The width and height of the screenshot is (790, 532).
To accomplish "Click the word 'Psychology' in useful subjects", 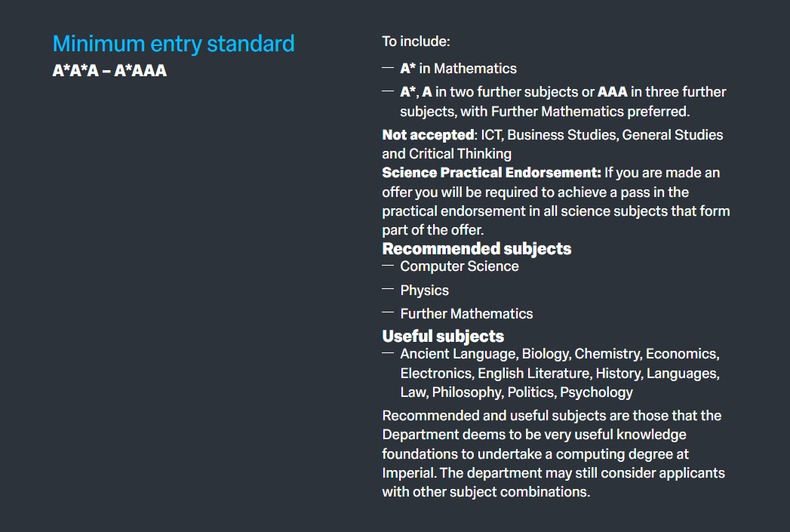I will tap(596, 392).
